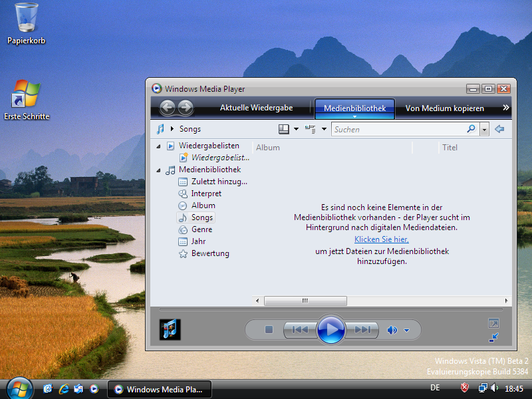Skip to the previous track
Screen dimensions: 532x399
click(300, 329)
